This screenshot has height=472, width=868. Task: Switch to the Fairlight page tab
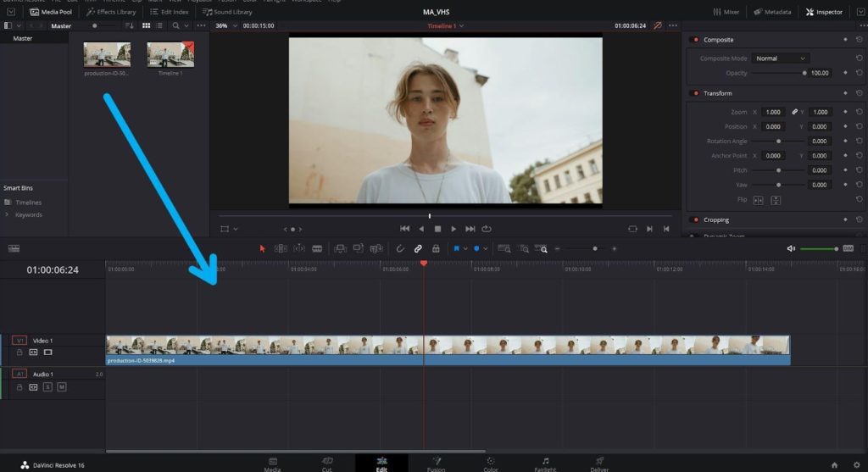pyautogui.click(x=545, y=464)
